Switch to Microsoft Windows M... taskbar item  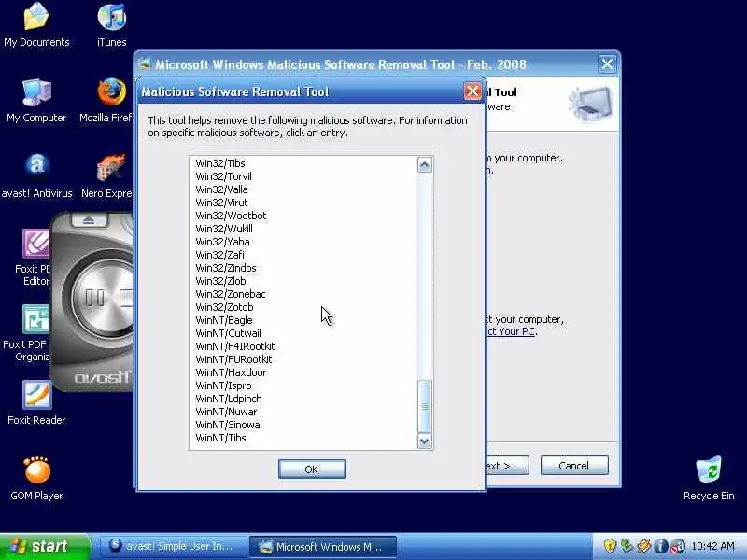tap(323, 546)
